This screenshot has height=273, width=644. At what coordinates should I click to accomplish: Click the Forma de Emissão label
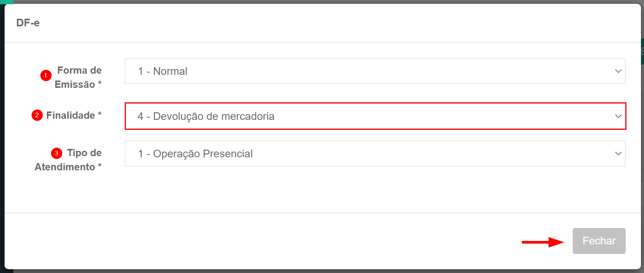[x=79, y=77]
